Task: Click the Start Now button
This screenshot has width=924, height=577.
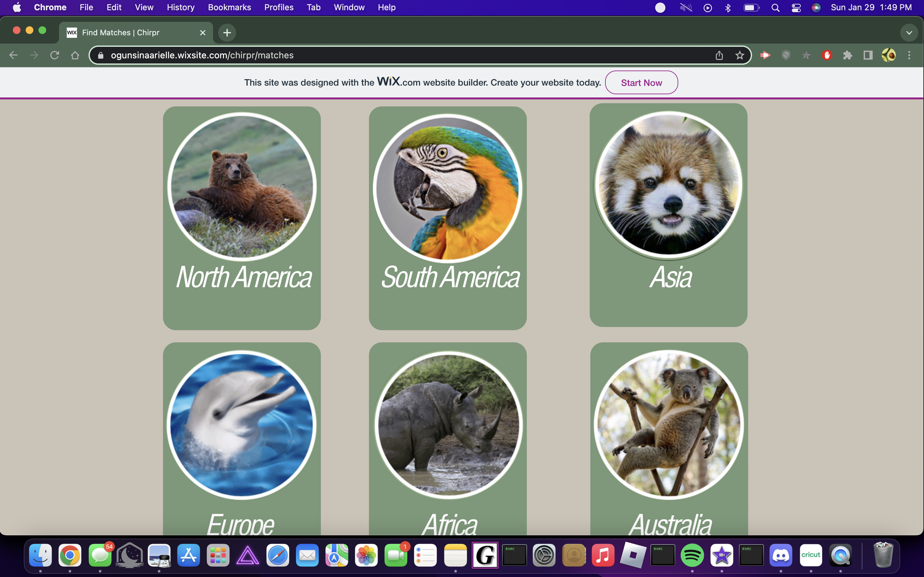Action: [641, 82]
